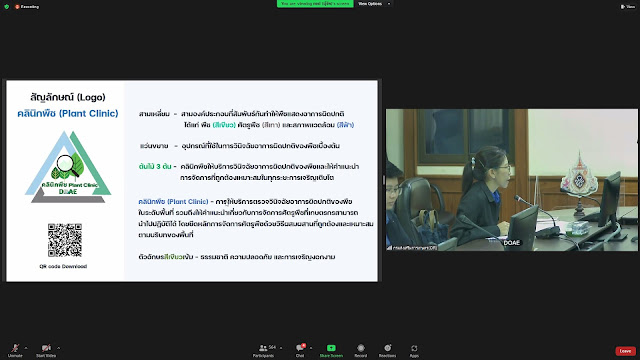Start video with the camera icon
This screenshot has height=360, width=640.
(46, 350)
